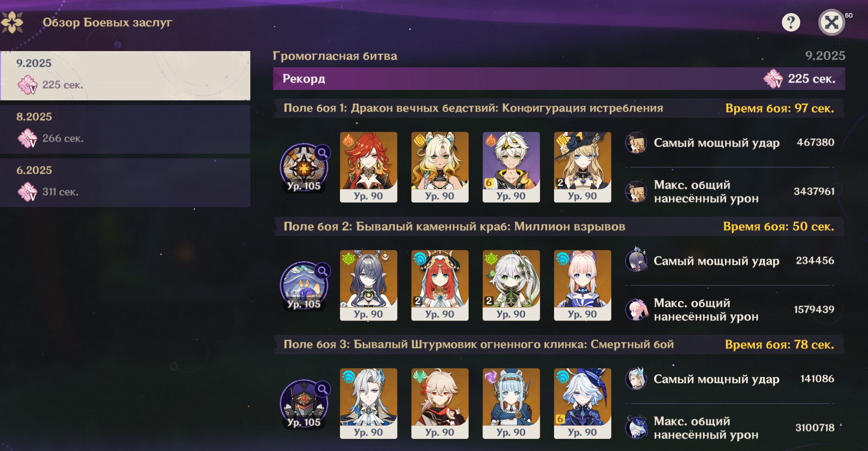Image resolution: width=868 pixels, height=451 pixels.
Task: Click the witch-hat Geo character in team 1
Action: click(582, 167)
